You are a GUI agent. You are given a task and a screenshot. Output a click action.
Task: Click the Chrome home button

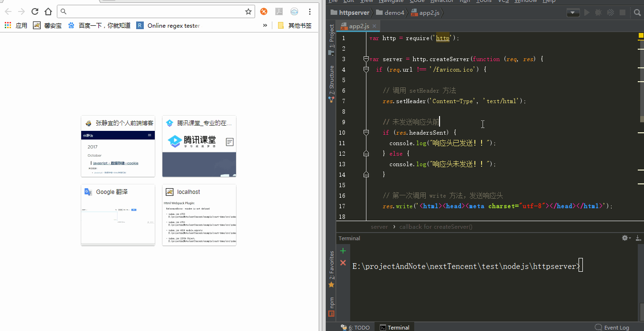point(48,11)
